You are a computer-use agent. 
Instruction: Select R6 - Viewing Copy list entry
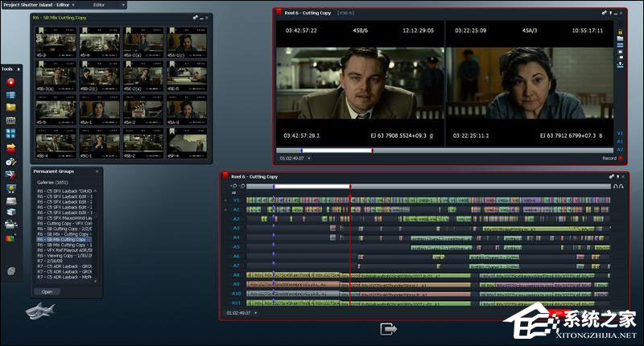[x=64, y=255]
